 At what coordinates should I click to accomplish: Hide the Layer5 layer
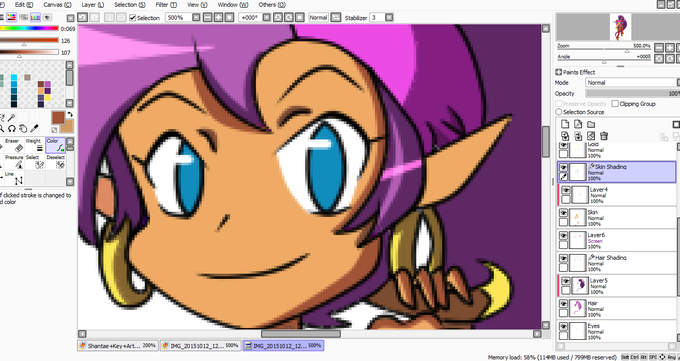566,281
